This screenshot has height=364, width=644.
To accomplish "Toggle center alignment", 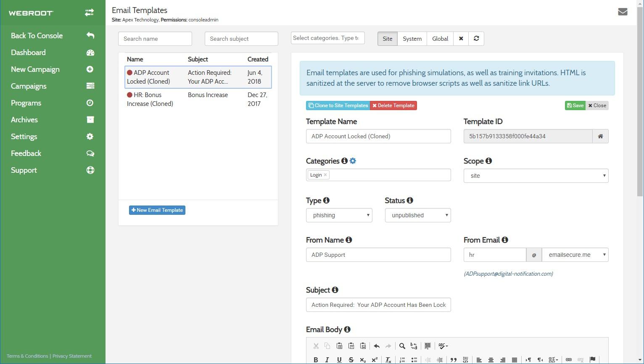I will tap(491, 360).
